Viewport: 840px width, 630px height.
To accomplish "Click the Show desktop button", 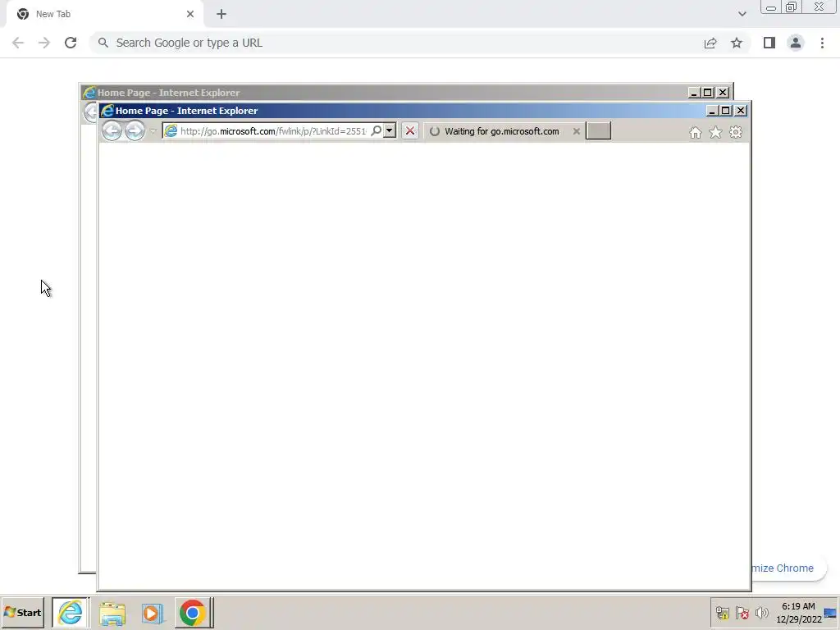I will 831,613.
